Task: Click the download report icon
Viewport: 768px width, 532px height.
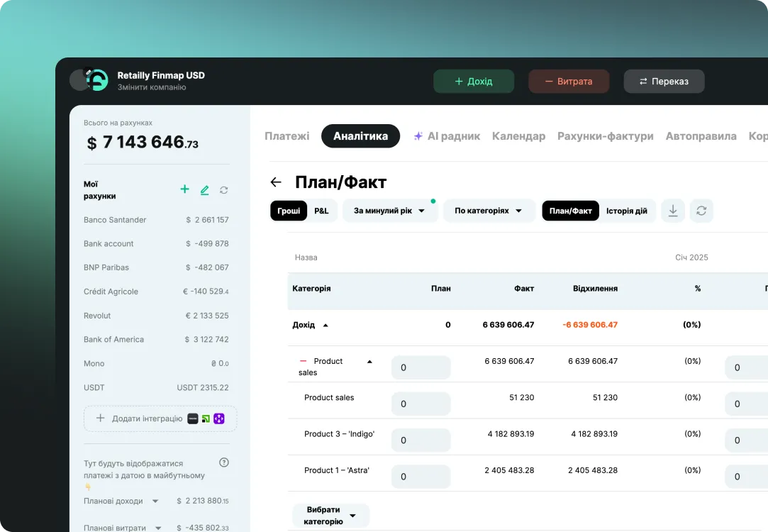Action: click(x=673, y=211)
